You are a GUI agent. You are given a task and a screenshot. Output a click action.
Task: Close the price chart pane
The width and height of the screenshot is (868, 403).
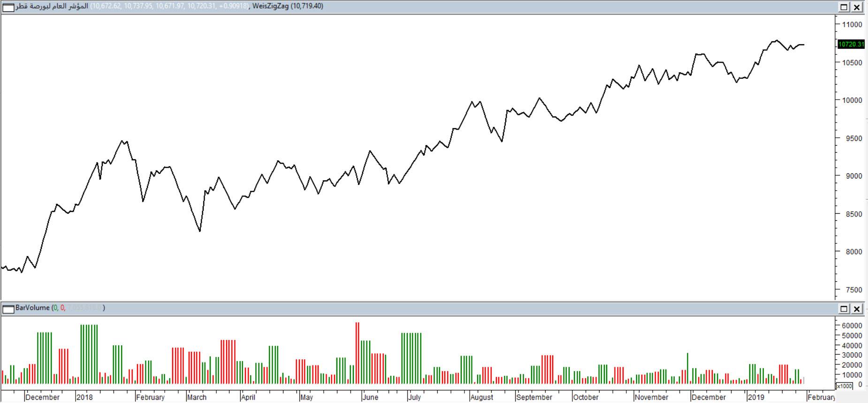point(857,7)
